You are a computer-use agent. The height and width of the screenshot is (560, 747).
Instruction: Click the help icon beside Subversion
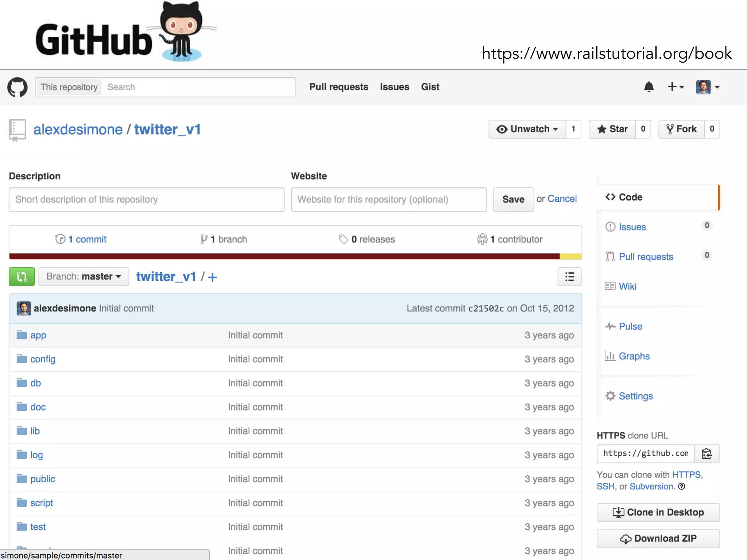pos(681,486)
